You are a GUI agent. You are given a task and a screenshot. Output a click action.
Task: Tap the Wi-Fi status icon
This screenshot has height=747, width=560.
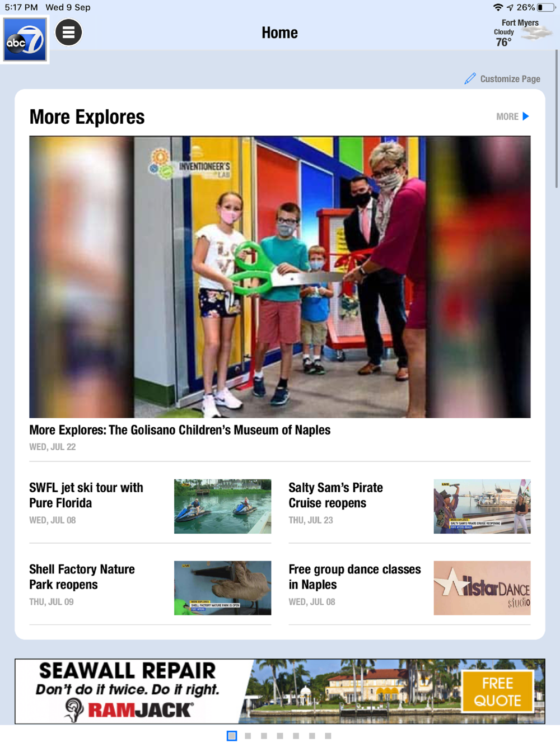[x=498, y=7]
